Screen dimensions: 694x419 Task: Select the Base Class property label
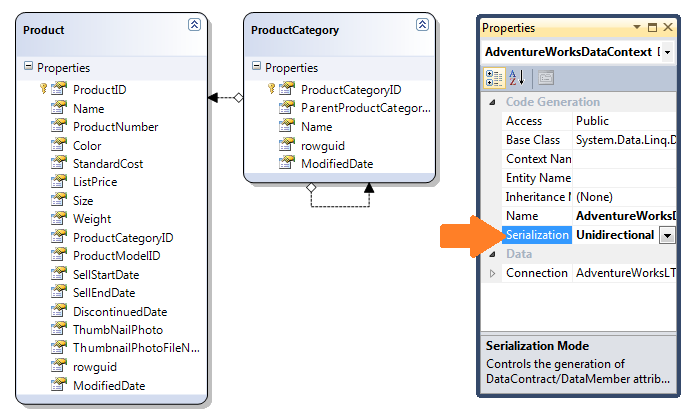(533, 140)
